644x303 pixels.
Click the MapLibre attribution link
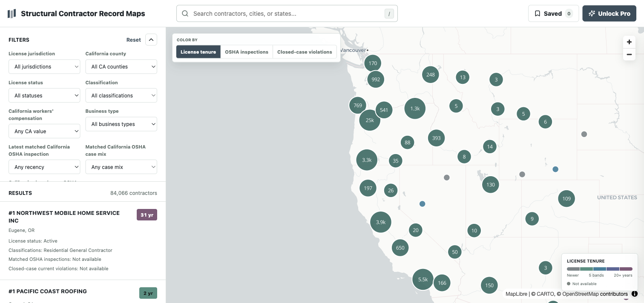tap(516, 294)
